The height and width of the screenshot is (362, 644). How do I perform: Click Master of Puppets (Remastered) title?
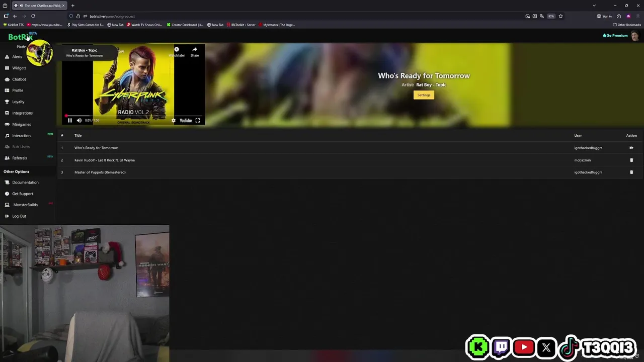pyautogui.click(x=100, y=172)
